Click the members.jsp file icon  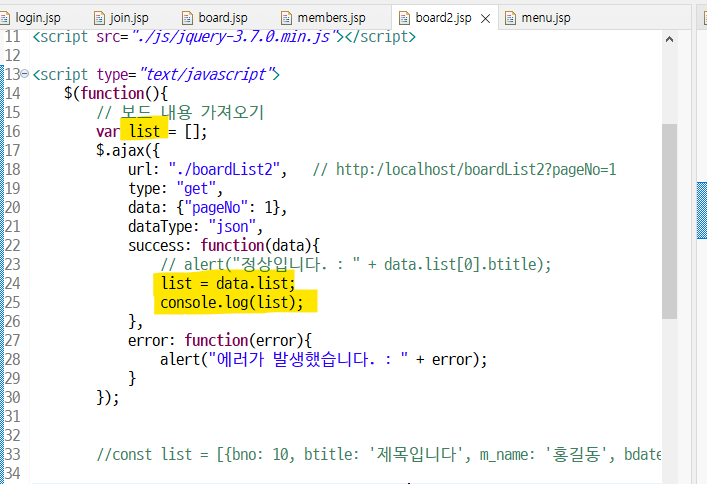pos(286,18)
